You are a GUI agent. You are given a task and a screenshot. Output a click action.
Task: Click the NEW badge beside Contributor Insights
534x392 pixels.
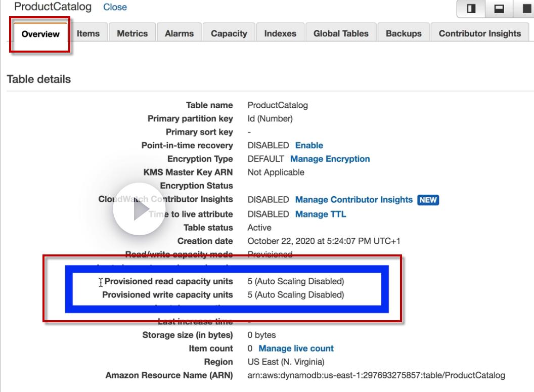click(x=428, y=200)
